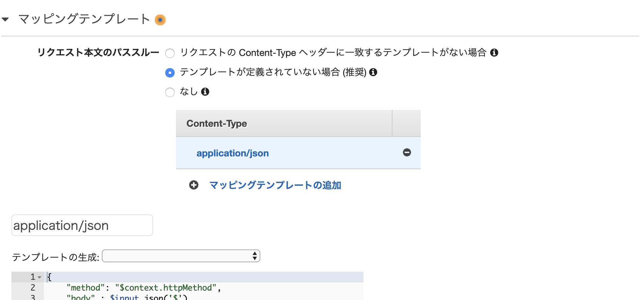
Task: Click line number 1 in editor gutter
Action: [33, 277]
